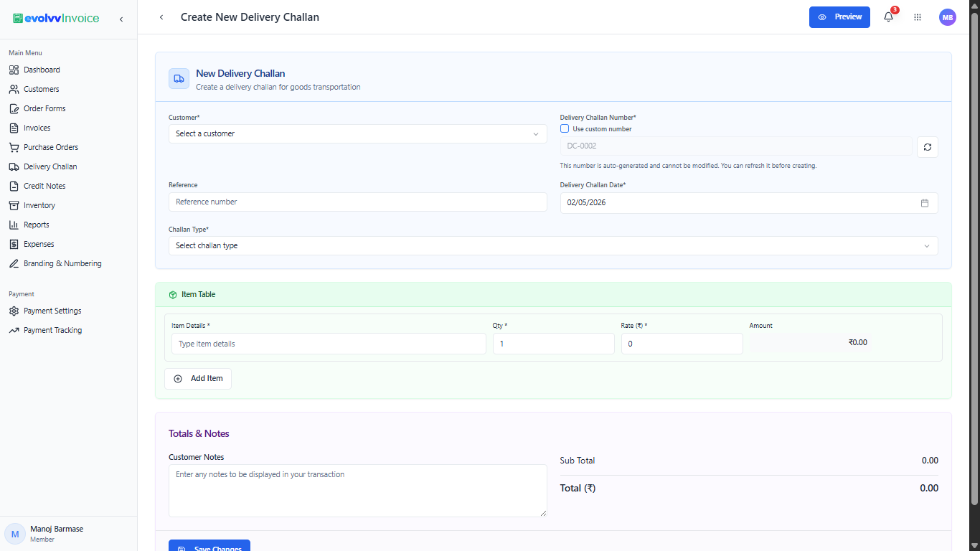Click the Invoices document icon
The image size is (980, 551).
pyautogui.click(x=14, y=128)
